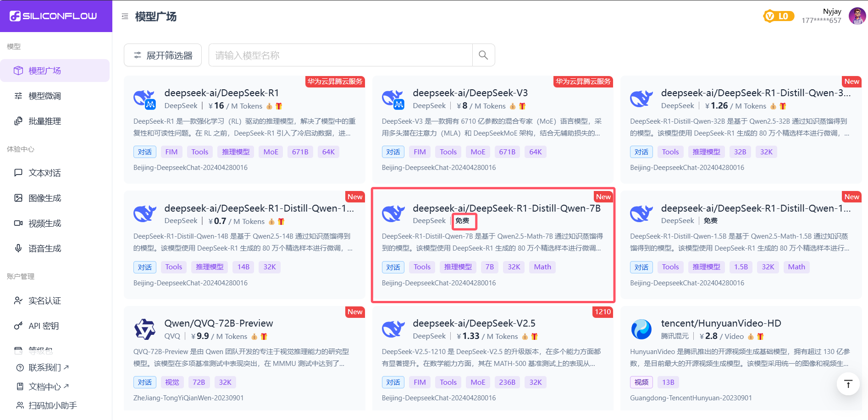Click the API key icon
Image resolution: width=868 pixels, height=420 pixels.
point(18,326)
